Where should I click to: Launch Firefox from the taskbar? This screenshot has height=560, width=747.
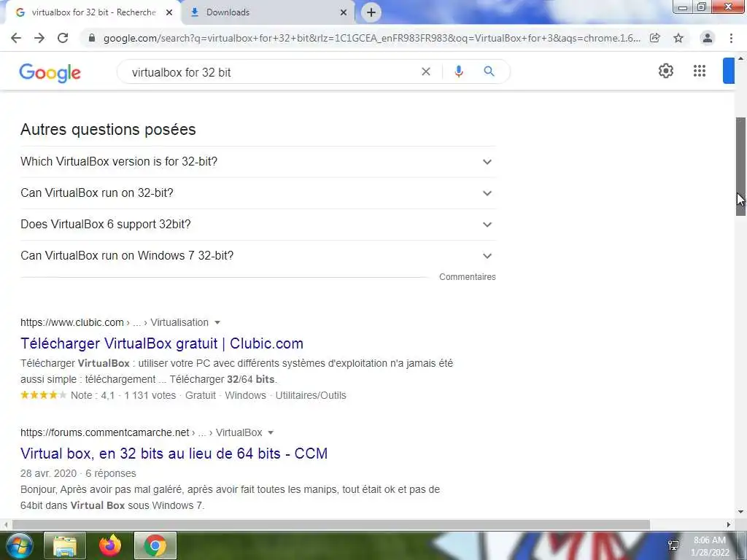click(x=110, y=545)
